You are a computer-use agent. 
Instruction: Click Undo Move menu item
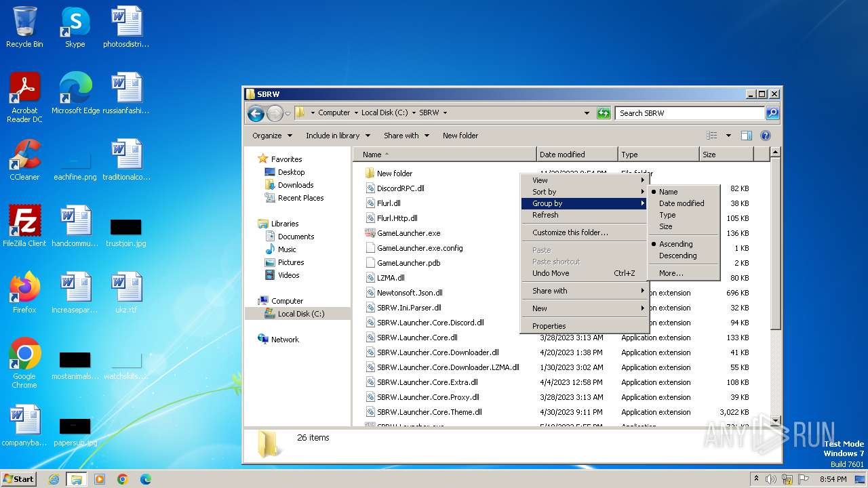585,273
